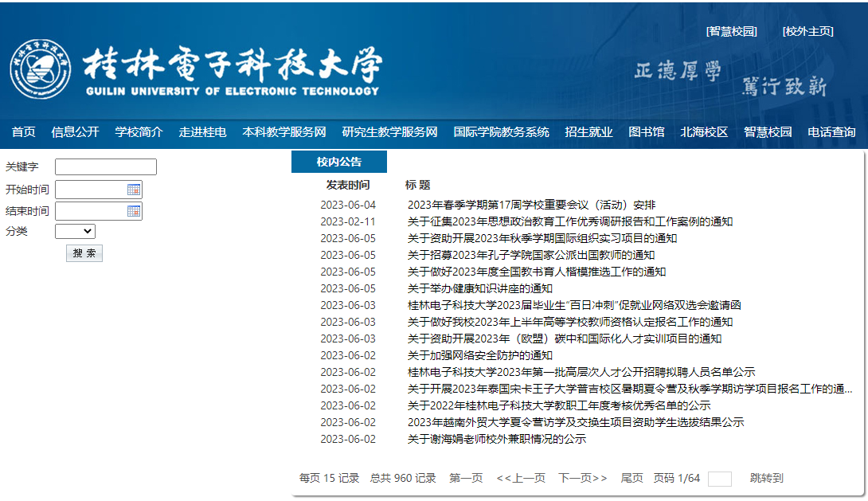The width and height of the screenshot is (868, 501).
Task: Click the page number jump box
Action: pos(719,479)
